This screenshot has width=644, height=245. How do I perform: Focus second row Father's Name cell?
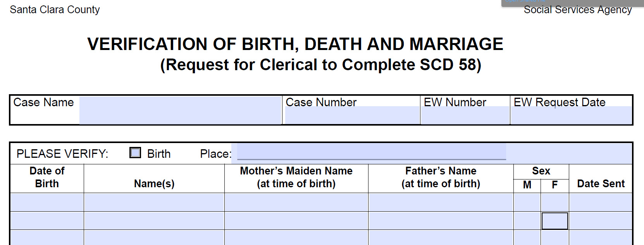[441, 221]
